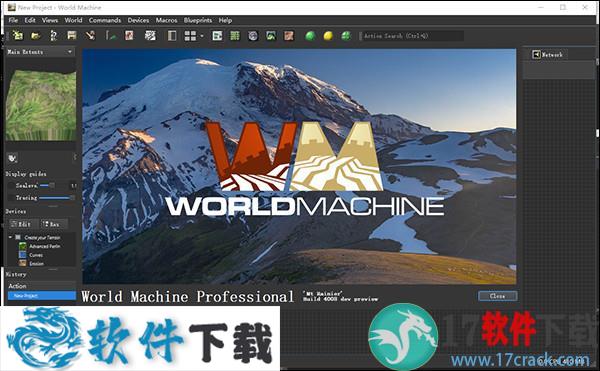Click the Sealevel value field
Screen dimensions: 600x371
(73, 186)
